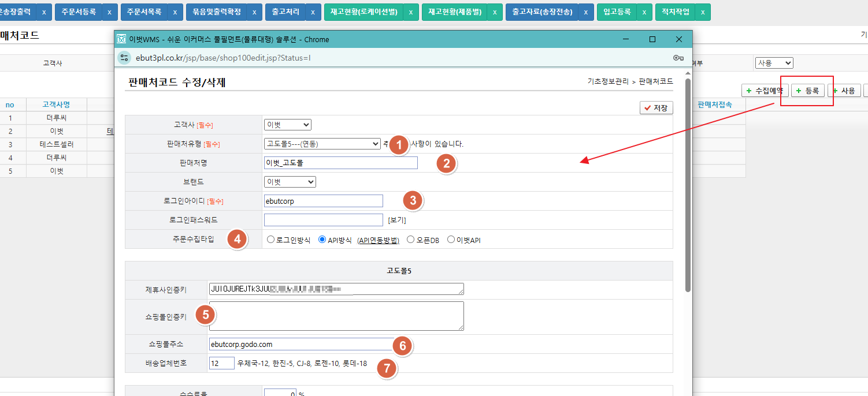Open the 판매처유형 dropdown showing 고도몰5---(연동)
This screenshot has width=868, height=396.
pyautogui.click(x=322, y=144)
